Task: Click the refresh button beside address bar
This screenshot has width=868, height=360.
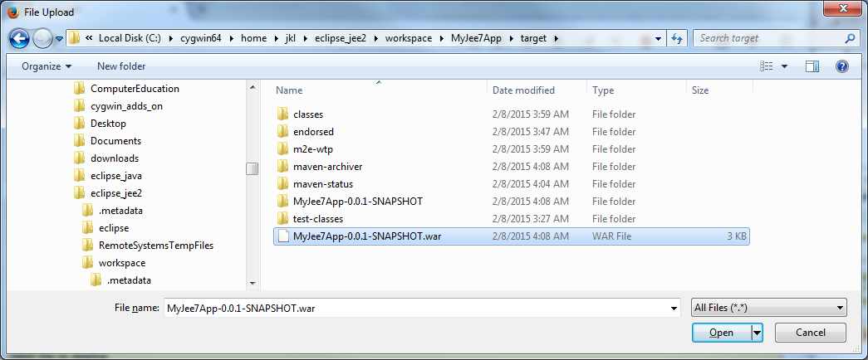Action: coord(677,38)
